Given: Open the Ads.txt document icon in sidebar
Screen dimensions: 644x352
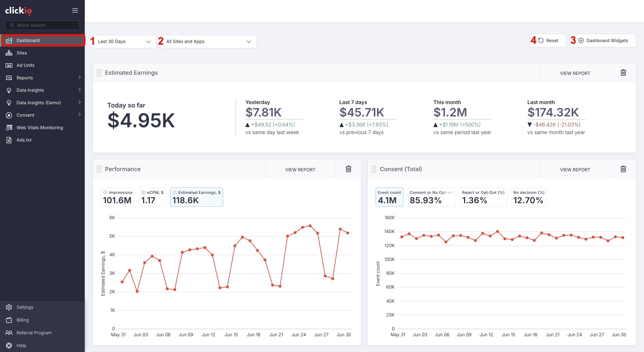Looking at the screenshot, I should [x=9, y=140].
